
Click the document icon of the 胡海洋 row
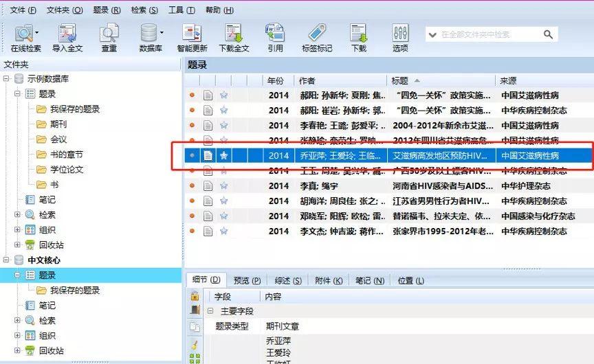click(x=208, y=201)
